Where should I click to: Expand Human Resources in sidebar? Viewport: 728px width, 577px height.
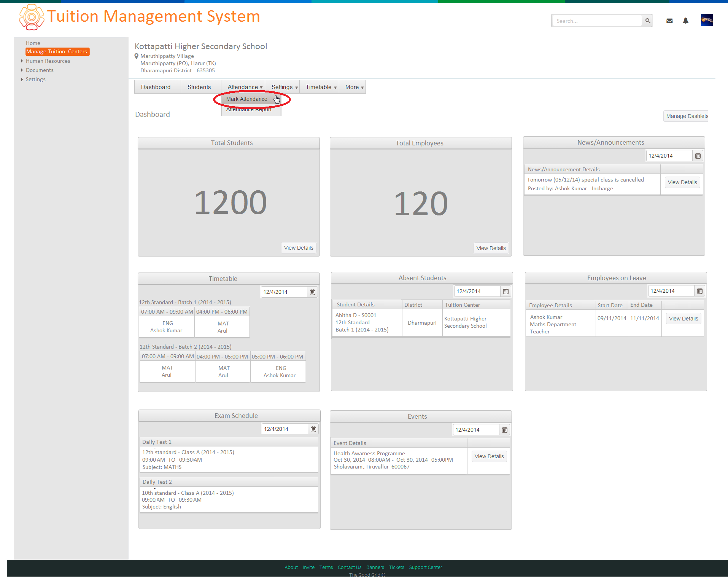pos(48,61)
